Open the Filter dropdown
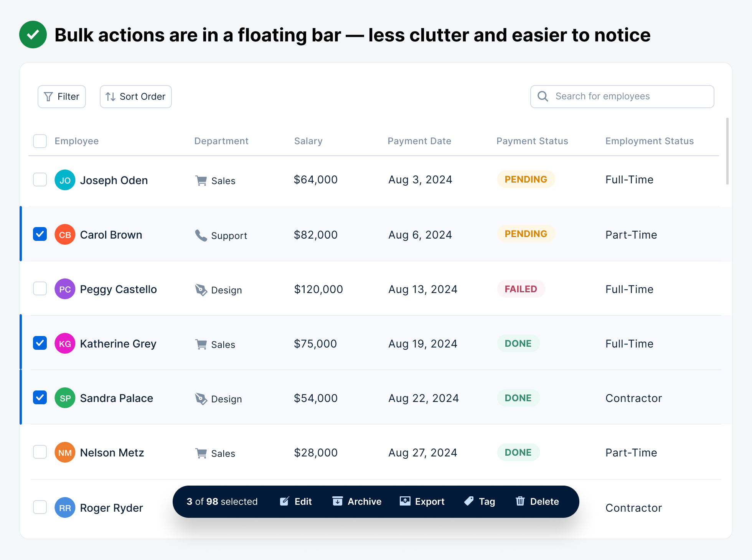 coord(62,97)
